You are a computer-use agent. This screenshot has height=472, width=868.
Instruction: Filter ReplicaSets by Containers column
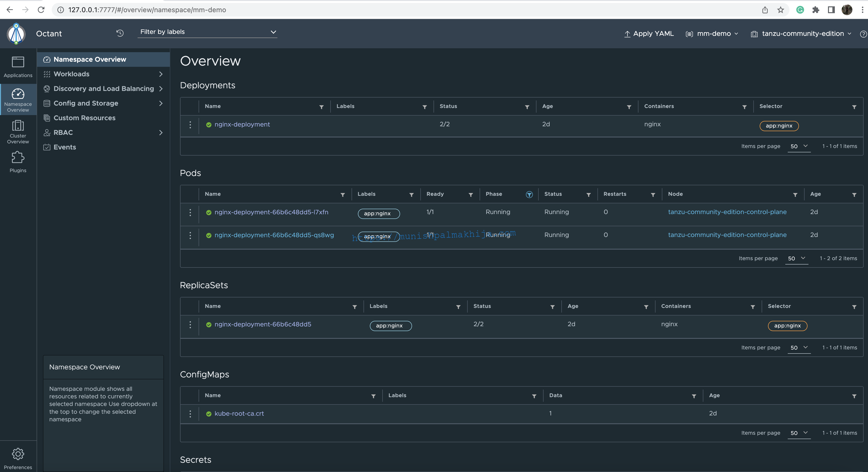pos(752,307)
